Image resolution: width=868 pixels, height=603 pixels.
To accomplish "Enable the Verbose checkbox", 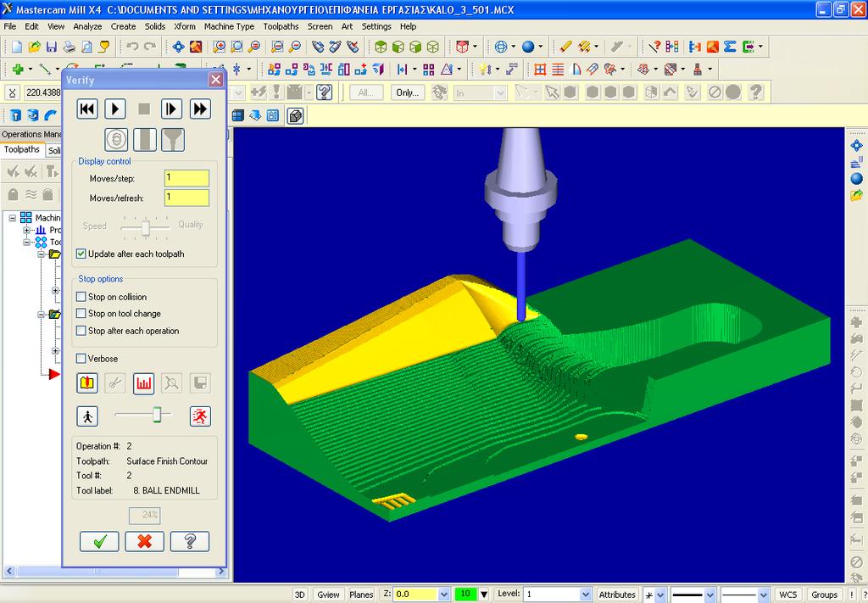I will [81, 358].
